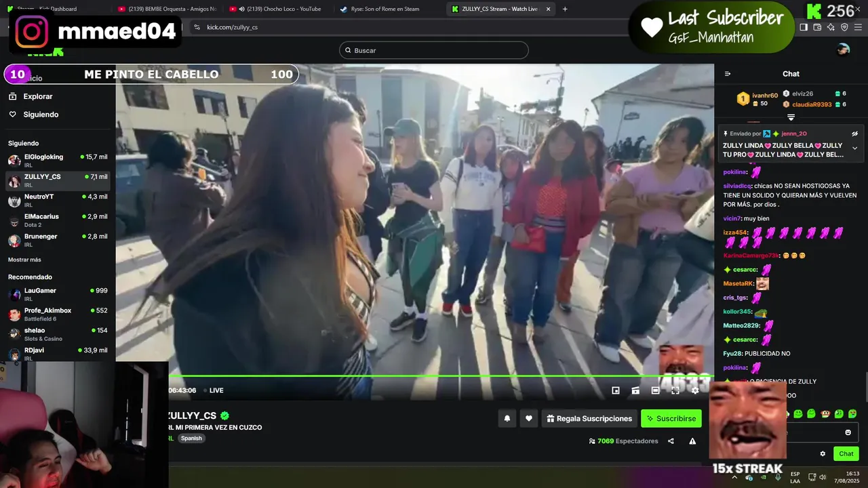The image size is (868, 488).
Task: Open the ElMacarius followed channel
Action: [x=58, y=220]
